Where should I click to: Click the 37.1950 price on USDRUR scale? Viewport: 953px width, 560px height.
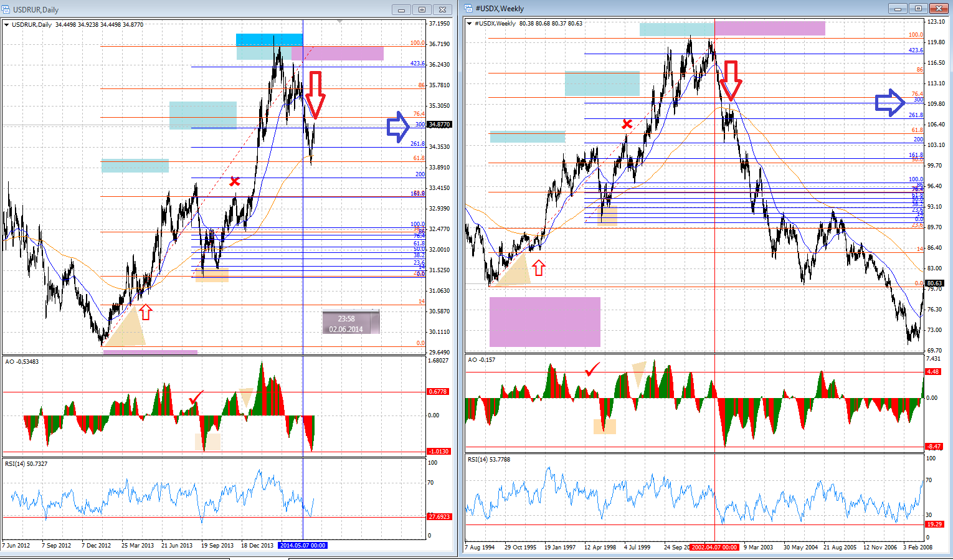pyautogui.click(x=439, y=24)
